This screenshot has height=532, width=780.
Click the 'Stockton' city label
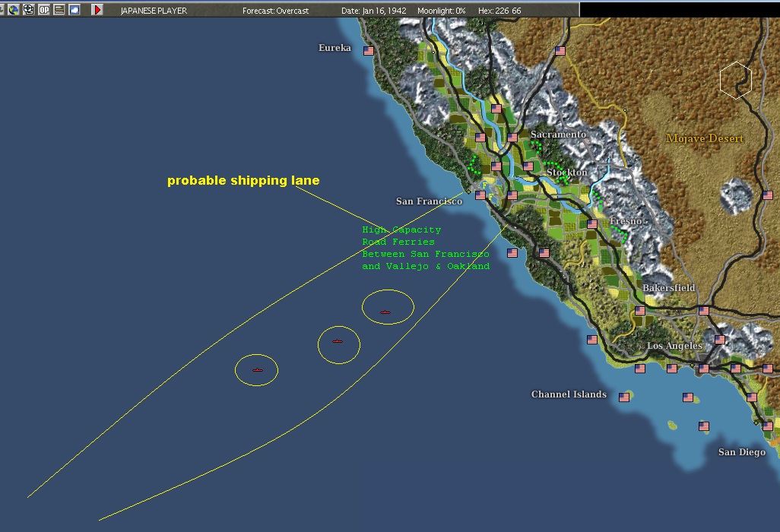(566, 172)
